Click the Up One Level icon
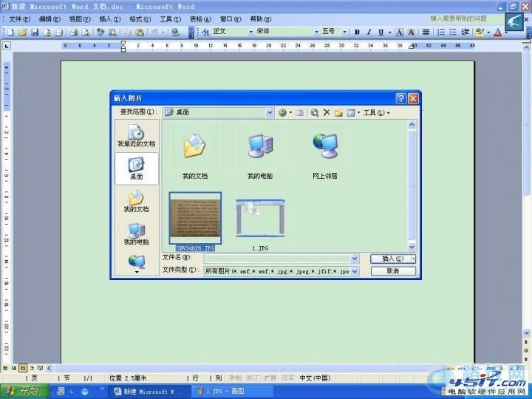 pyautogui.click(x=299, y=112)
